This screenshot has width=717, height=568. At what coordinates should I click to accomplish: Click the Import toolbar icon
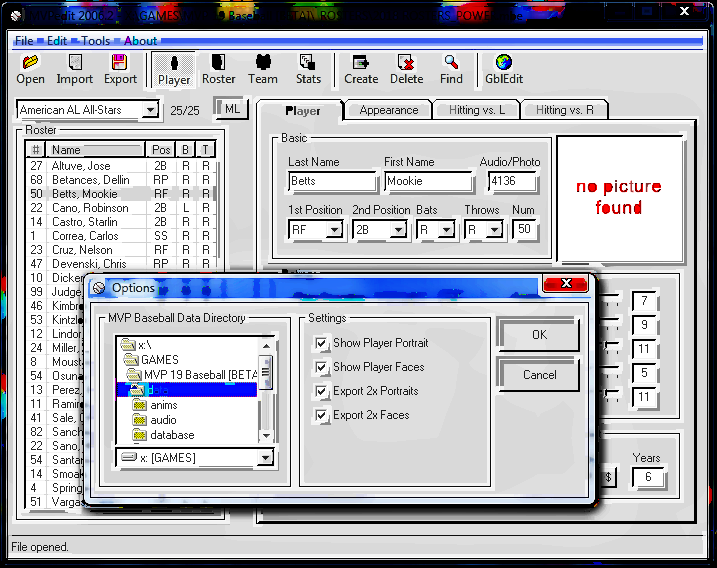coord(75,62)
